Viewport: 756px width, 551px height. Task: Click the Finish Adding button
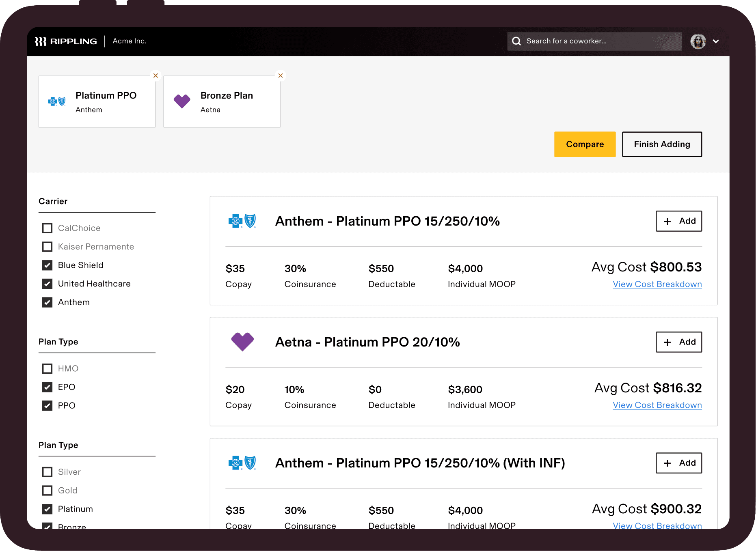pyautogui.click(x=662, y=144)
